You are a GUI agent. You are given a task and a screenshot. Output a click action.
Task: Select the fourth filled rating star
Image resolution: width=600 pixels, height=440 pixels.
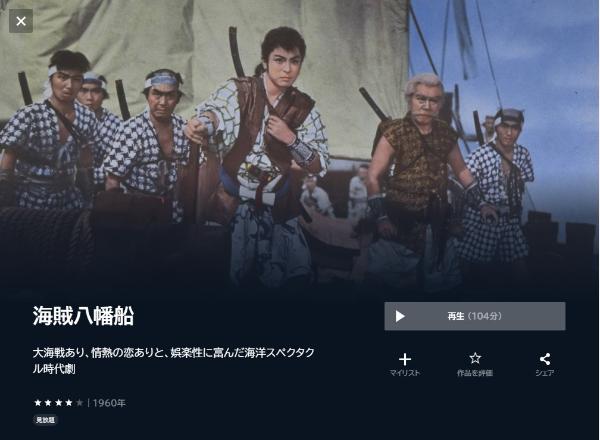click(69, 403)
